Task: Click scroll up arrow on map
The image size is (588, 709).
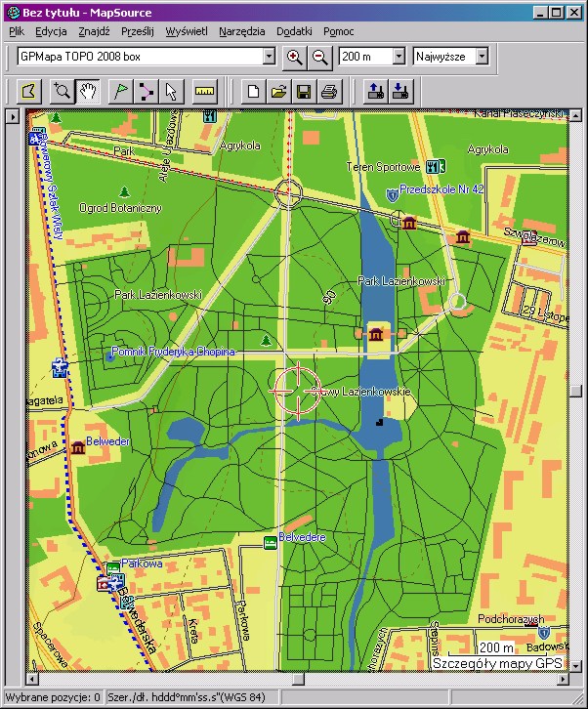Action: point(575,116)
